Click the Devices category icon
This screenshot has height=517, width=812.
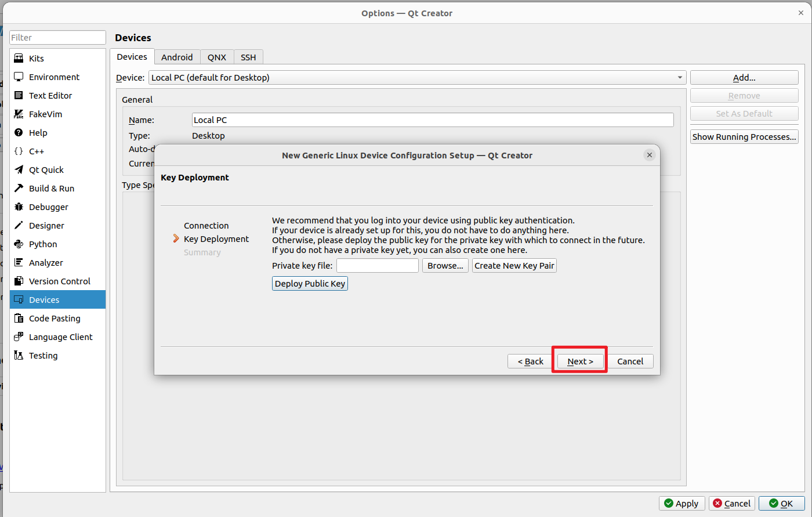click(19, 299)
